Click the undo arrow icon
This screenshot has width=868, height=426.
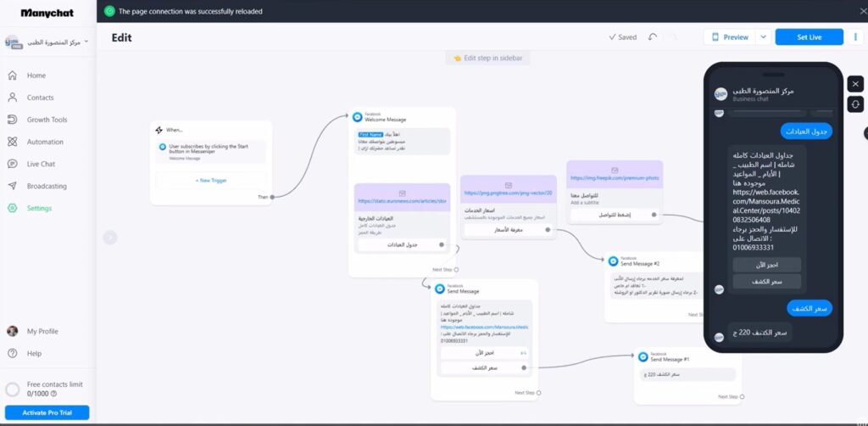tap(653, 37)
